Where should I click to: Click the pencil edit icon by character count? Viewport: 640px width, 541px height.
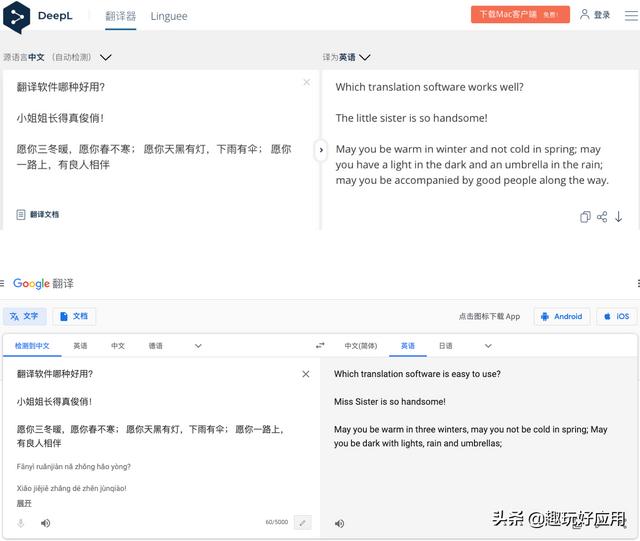point(302,523)
